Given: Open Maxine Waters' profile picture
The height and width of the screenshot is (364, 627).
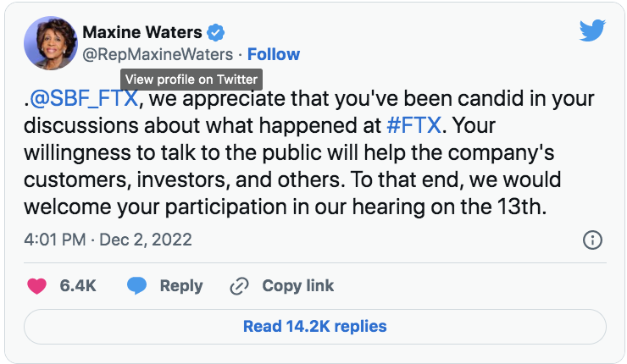Looking at the screenshot, I should [47, 44].
